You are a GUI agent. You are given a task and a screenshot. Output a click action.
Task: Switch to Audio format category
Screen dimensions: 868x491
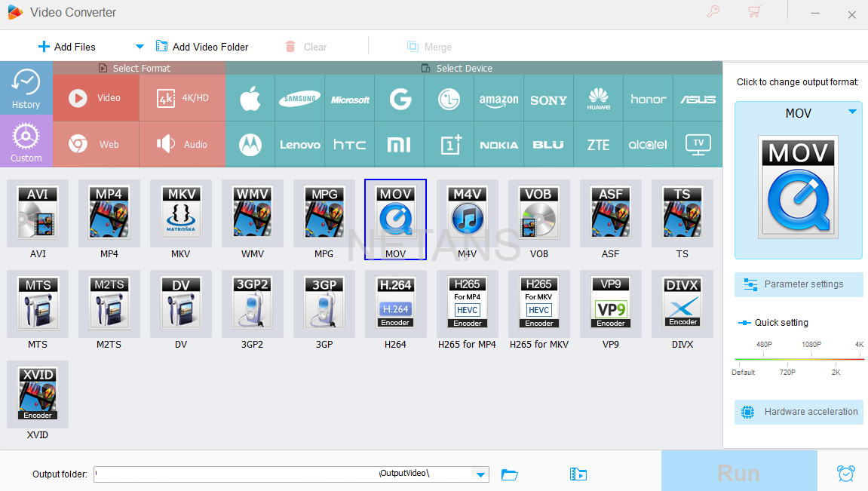pos(182,144)
